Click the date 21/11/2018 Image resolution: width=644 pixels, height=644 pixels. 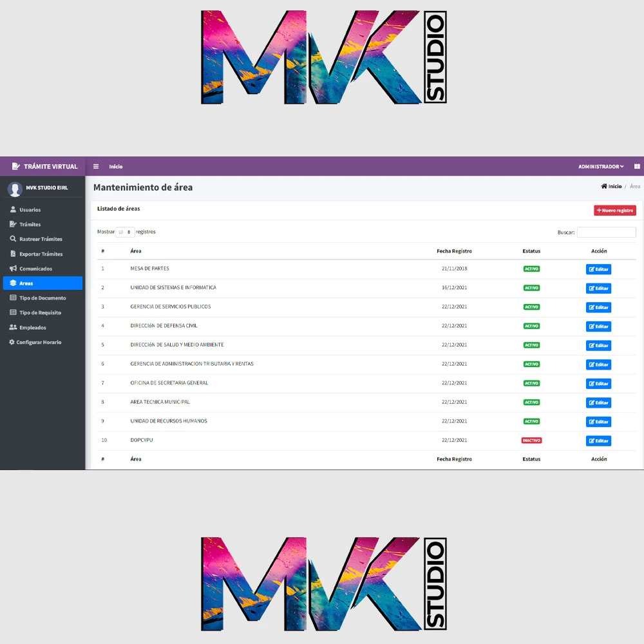(x=454, y=269)
